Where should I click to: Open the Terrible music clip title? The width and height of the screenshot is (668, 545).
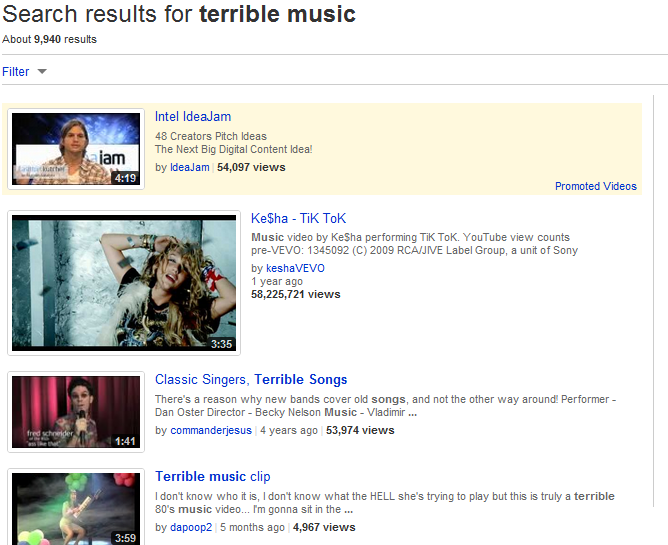[x=213, y=476]
